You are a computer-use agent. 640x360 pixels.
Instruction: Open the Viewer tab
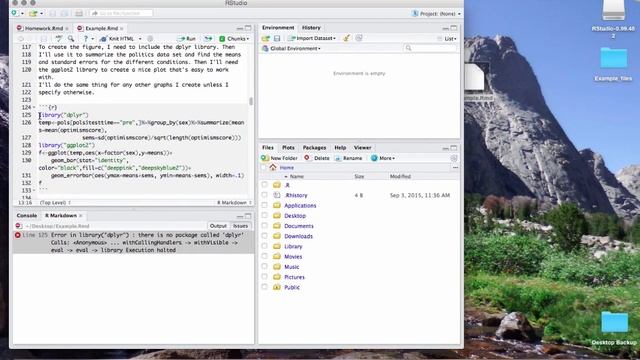click(x=362, y=148)
